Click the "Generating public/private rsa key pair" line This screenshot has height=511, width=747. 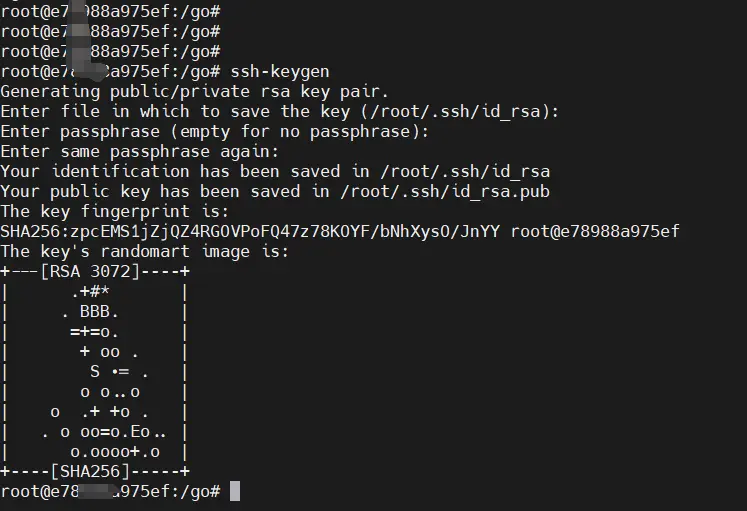click(x=195, y=91)
